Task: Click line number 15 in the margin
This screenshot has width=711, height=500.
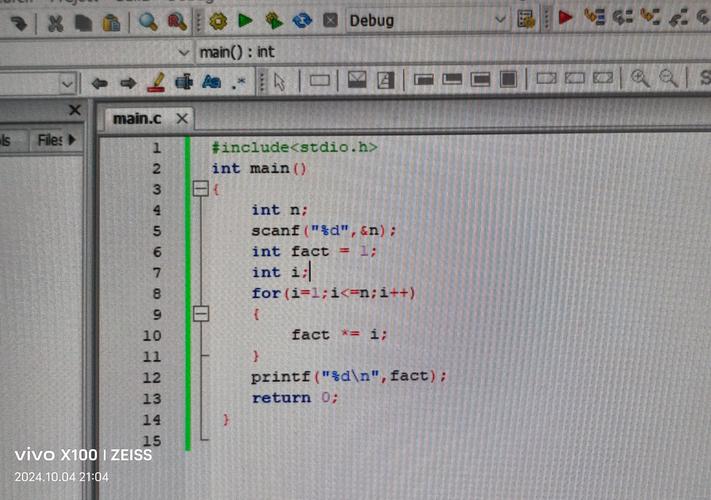Action: 152,441
